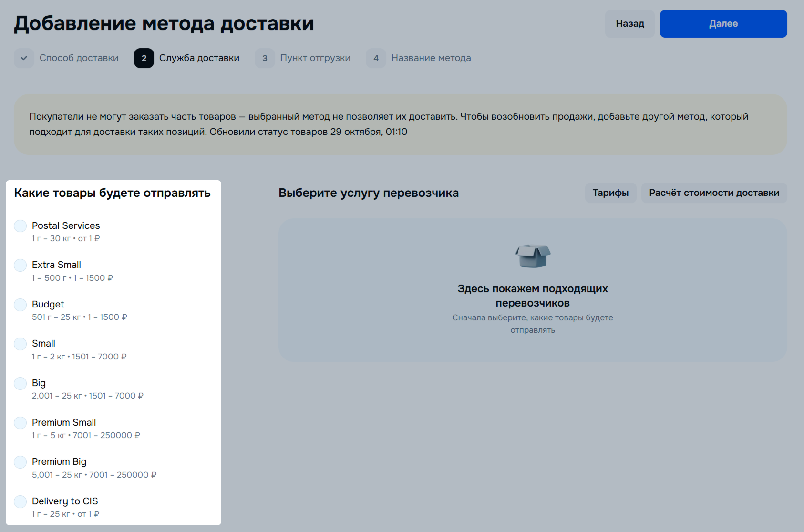The image size is (804, 532).
Task: Select the Extra Small radio option
Action: click(x=21, y=265)
